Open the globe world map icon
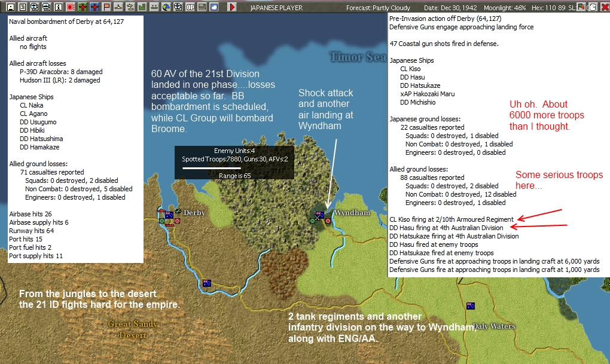The width and height of the screenshot is (610, 364). pos(166,7)
